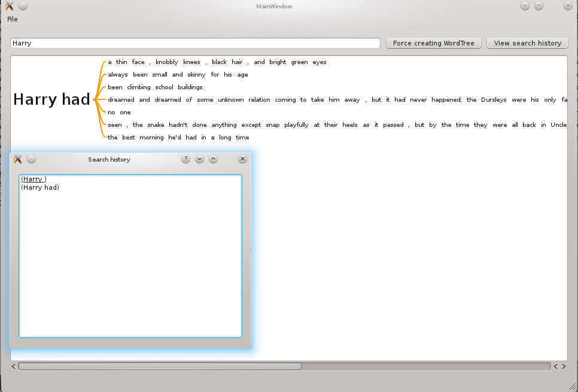The image size is (578, 392).
Task: Open View search history
Action: (x=527, y=43)
